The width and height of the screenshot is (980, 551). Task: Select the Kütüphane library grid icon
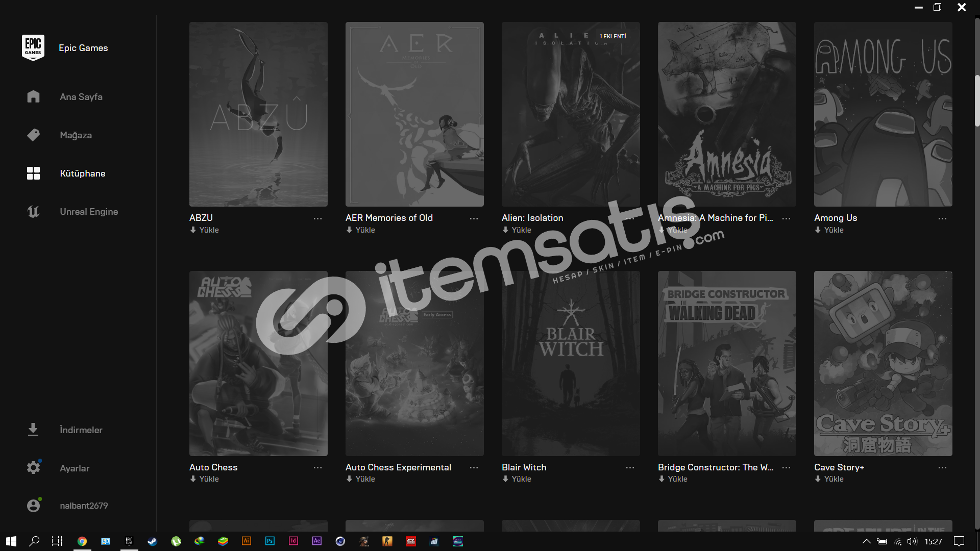click(x=33, y=173)
